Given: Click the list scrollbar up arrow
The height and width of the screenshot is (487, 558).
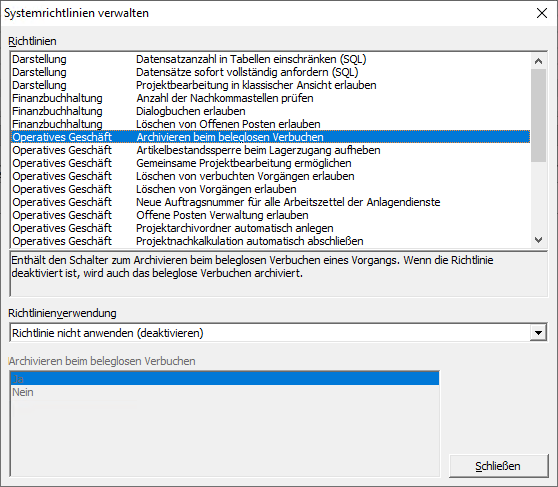Looking at the screenshot, I should (x=538, y=61).
